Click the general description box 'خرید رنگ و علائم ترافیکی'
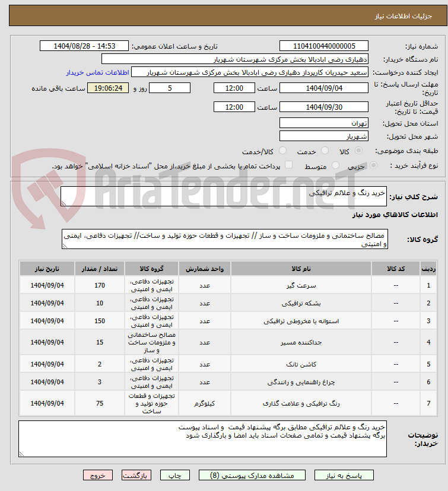 click(x=224, y=196)
